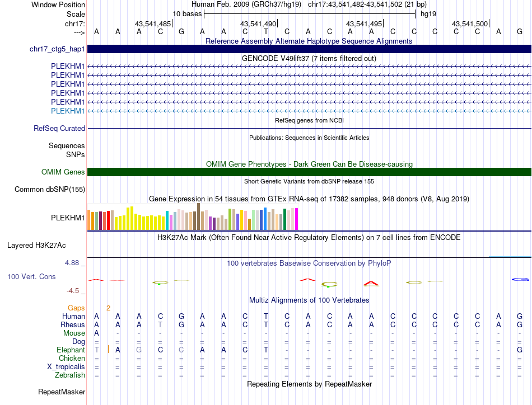Image resolution: width=532 pixels, height=405 pixels.
Task: Click the magenta bar in GTEx expression chart
Action: (297, 219)
